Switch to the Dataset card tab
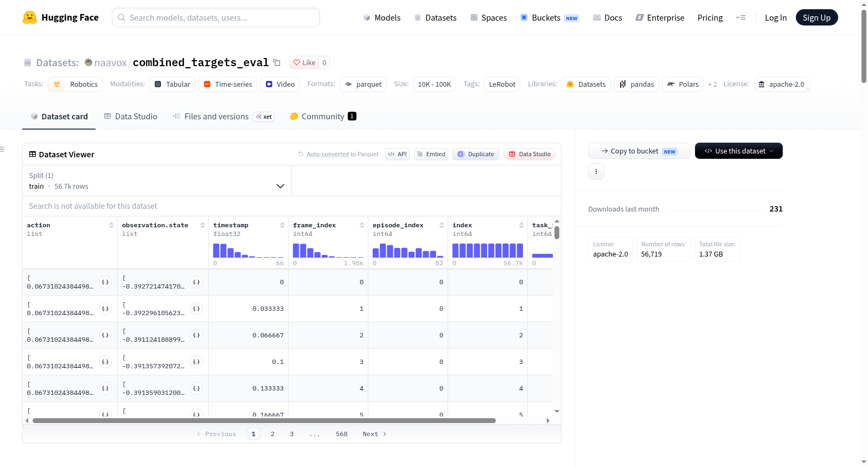Viewport: 868px width, 467px height. coord(59,117)
